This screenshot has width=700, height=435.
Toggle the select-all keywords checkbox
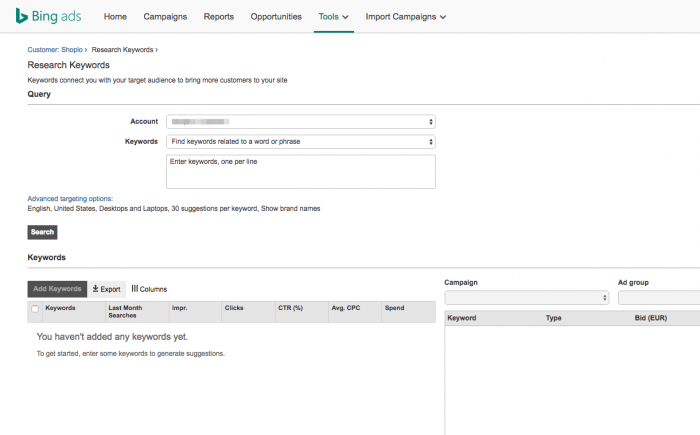(x=36, y=309)
